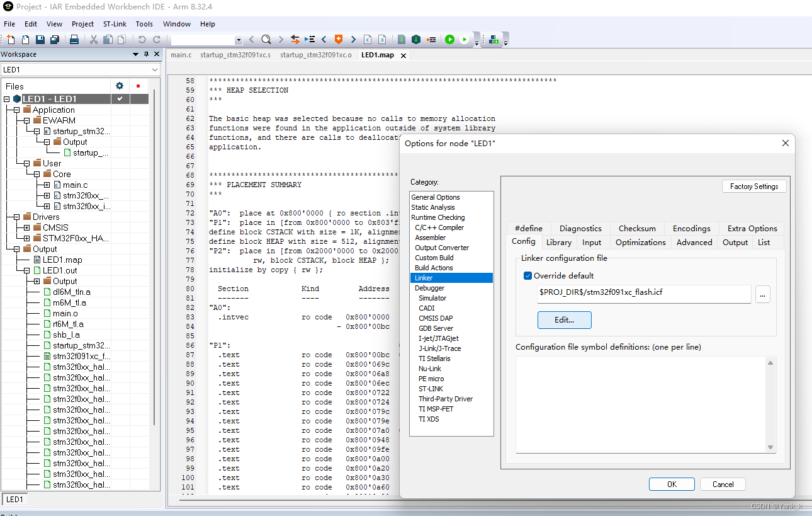
Task: Click the Edit... button
Action: (x=564, y=320)
